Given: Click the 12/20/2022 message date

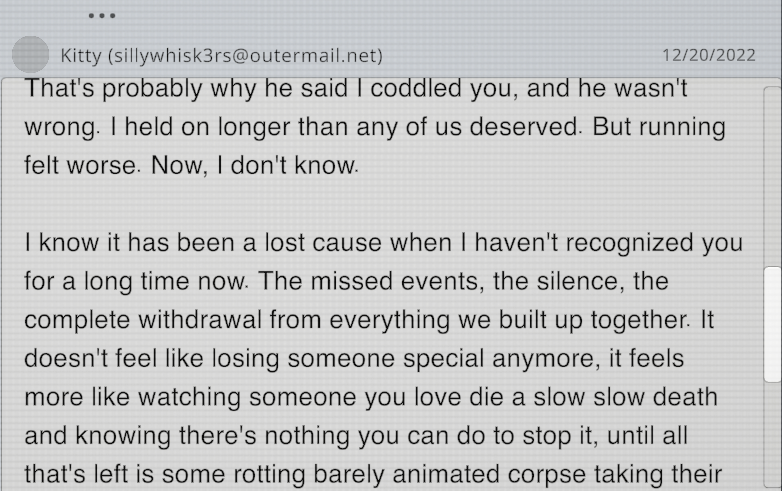Looking at the screenshot, I should coord(709,56).
